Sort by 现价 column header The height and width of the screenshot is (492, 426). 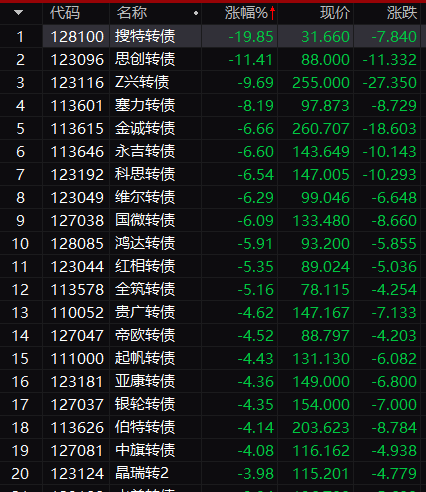335,13
